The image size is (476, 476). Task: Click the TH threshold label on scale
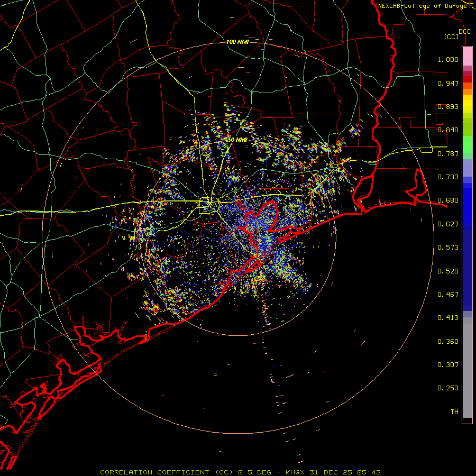(x=454, y=412)
